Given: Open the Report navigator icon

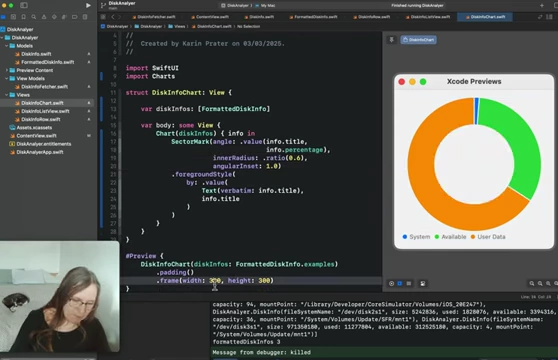Looking at the screenshot, I should 85,17.
